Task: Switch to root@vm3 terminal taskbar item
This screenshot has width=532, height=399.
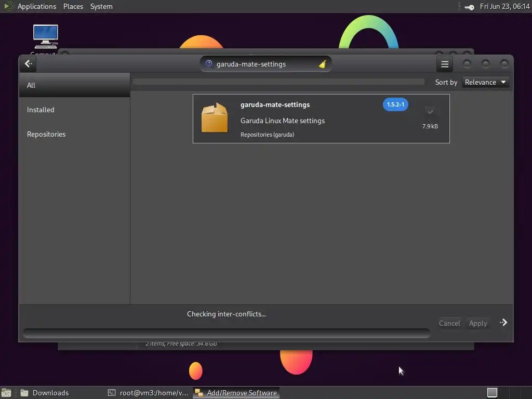Action: click(148, 393)
